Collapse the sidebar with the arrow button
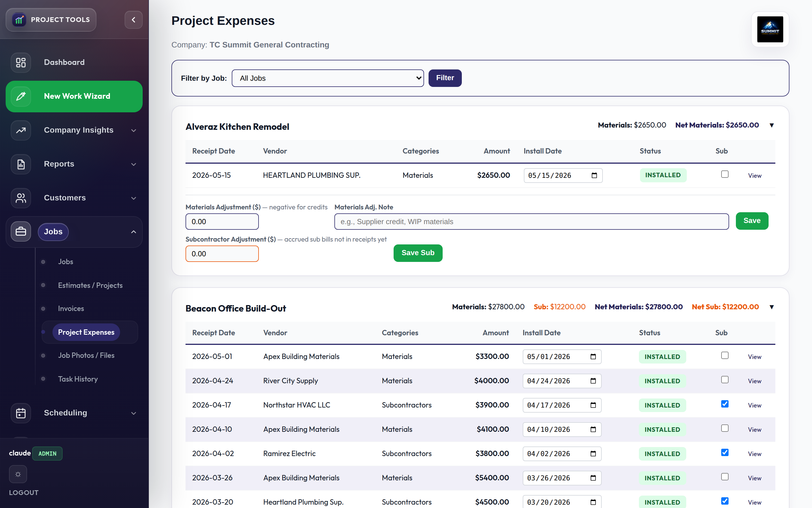Screen dimensions: 812x508 (134, 20)
